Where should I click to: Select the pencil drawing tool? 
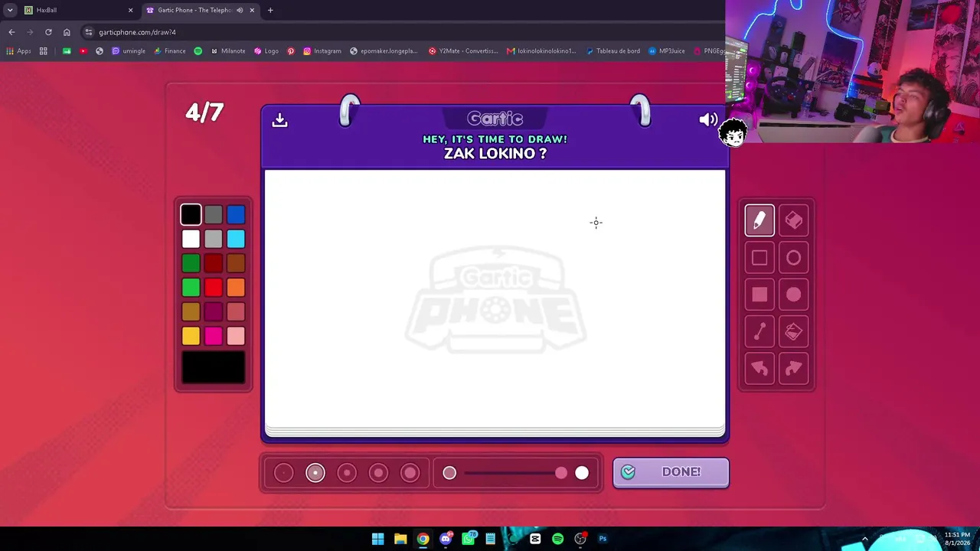click(x=759, y=221)
